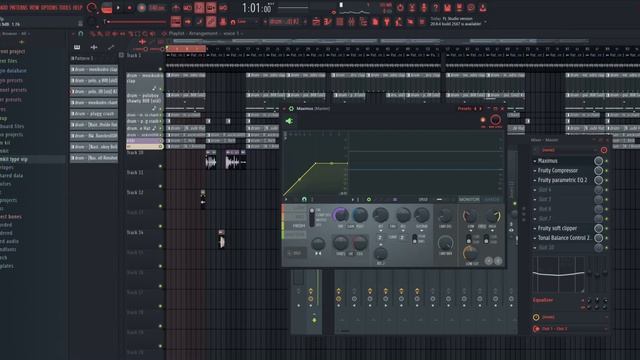Image resolution: width=640 pixels, height=360 pixels.
Task: Select next Maximus preset arrow
Action: (480, 109)
